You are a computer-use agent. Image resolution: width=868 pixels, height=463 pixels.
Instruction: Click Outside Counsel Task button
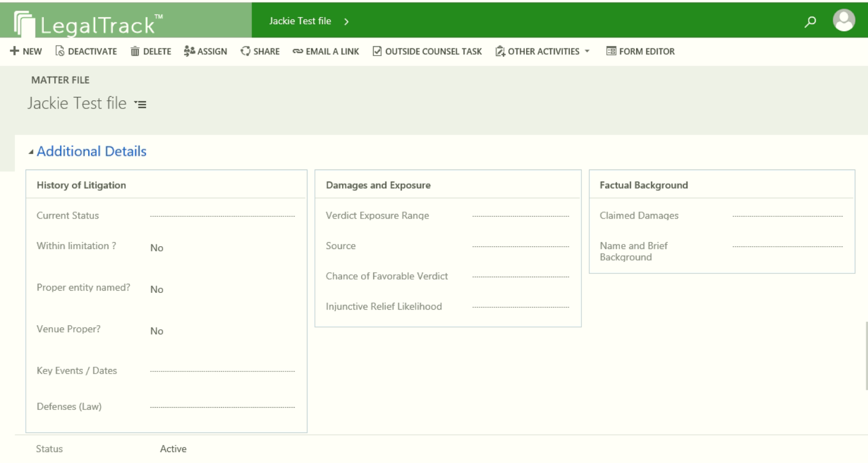427,51
